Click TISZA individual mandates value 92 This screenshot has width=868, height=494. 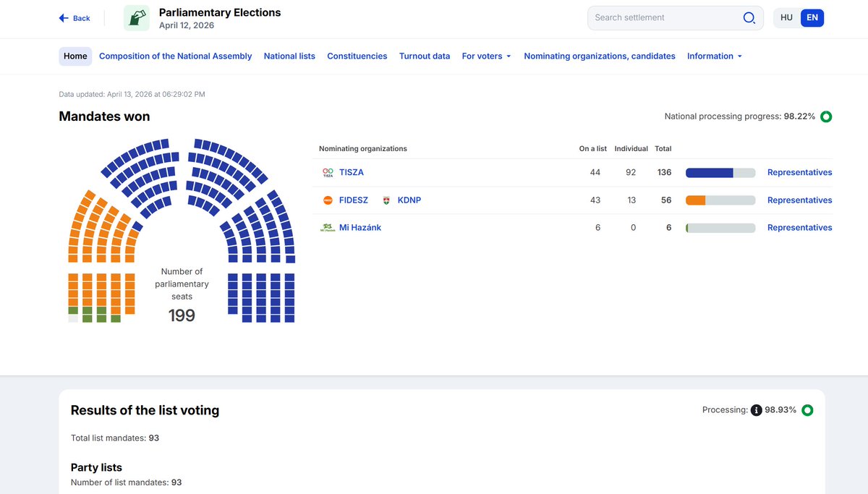point(631,173)
